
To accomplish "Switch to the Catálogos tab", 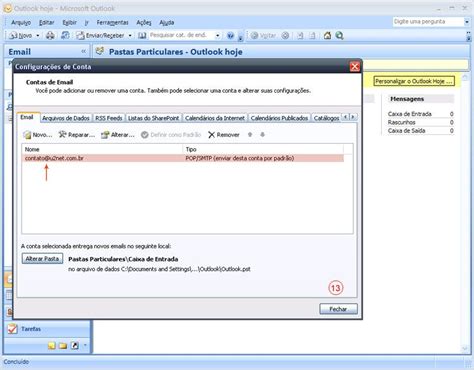I will [x=326, y=118].
